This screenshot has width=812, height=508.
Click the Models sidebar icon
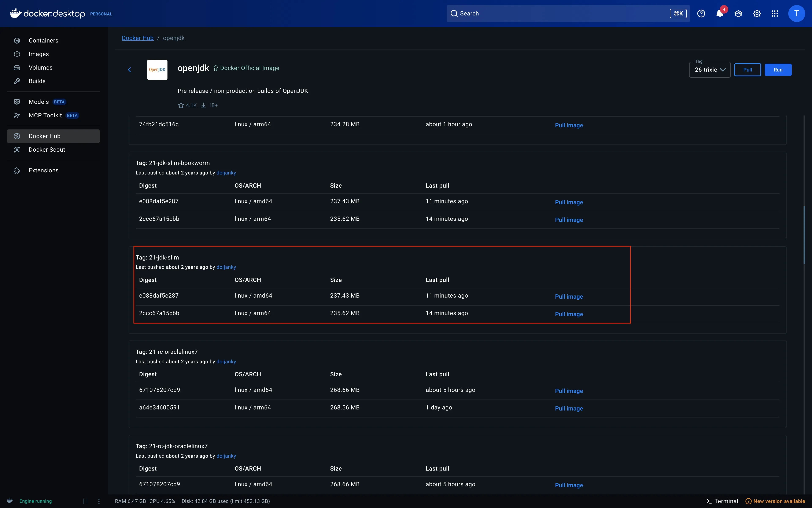[17, 102]
